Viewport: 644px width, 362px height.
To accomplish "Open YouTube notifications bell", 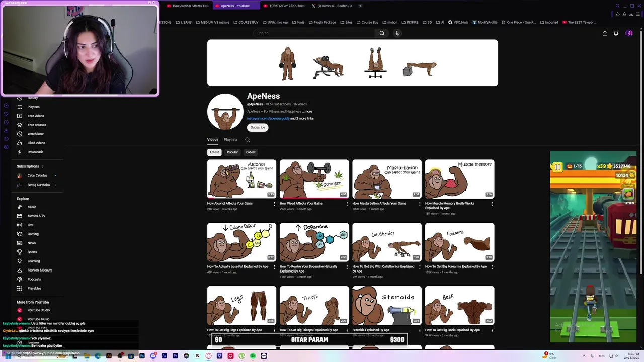I will click(x=616, y=33).
